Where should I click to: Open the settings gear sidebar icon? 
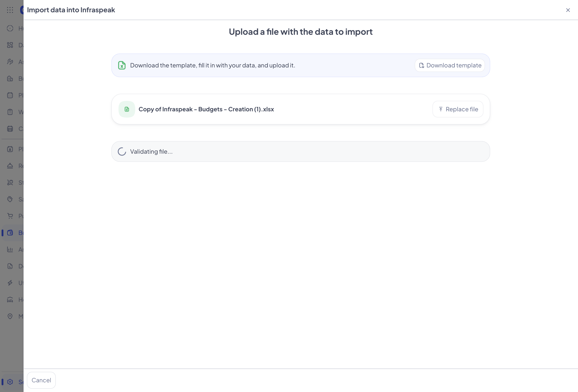(x=10, y=382)
